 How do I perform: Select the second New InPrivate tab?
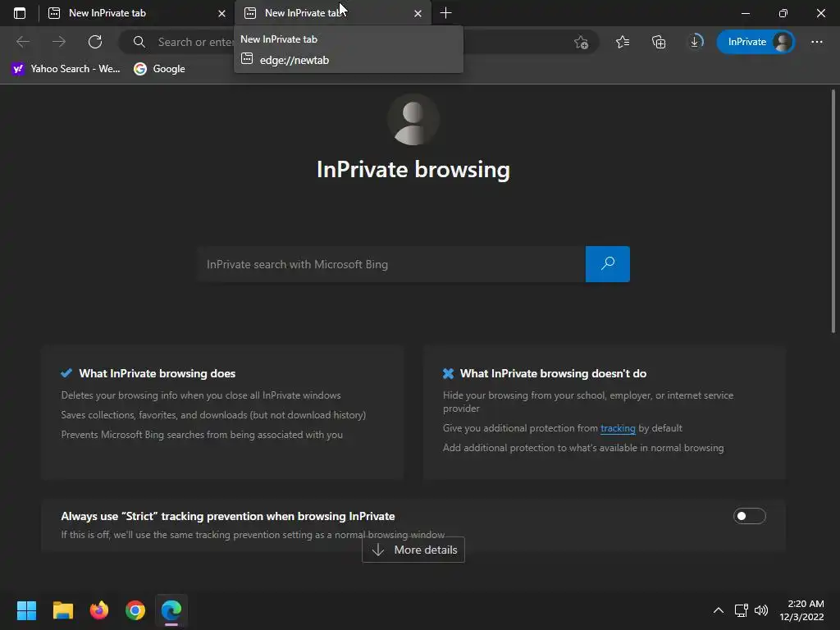332,13
